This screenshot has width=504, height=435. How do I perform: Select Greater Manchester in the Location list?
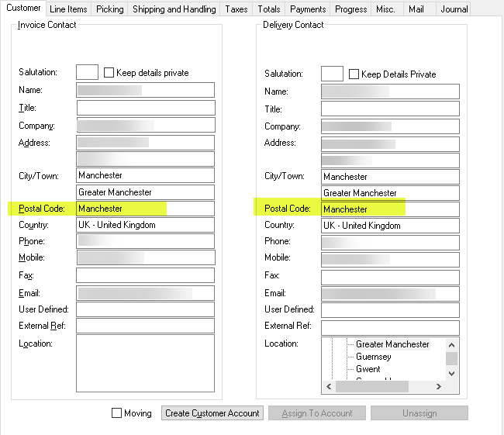coord(392,344)
